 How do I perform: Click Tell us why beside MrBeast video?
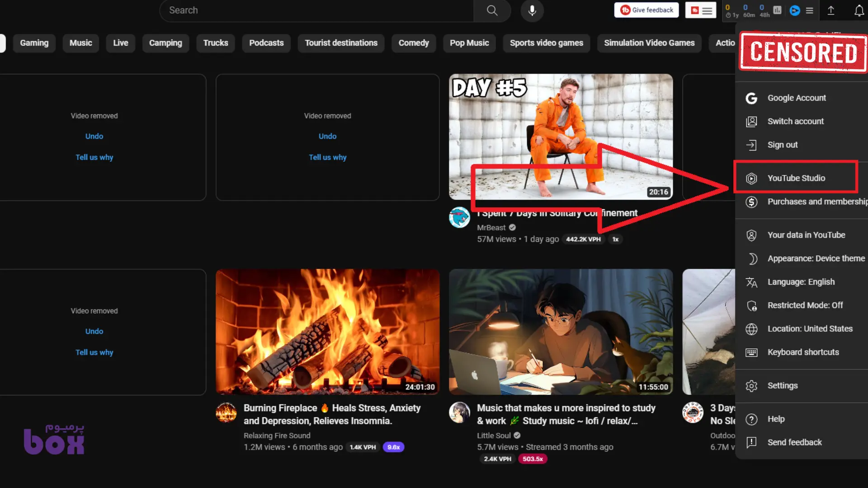coord(327,157)
